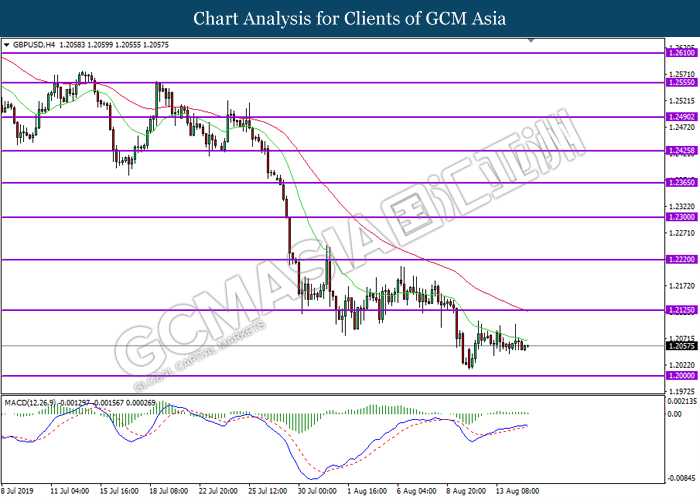Click the 11 Jul 04:00 time label

[69, 491]
